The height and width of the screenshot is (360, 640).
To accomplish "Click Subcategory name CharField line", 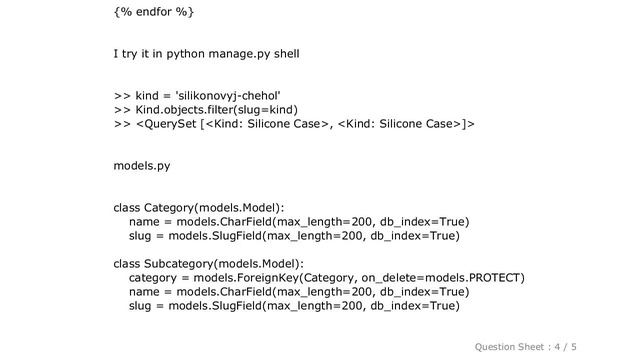I will click(299, 292).
